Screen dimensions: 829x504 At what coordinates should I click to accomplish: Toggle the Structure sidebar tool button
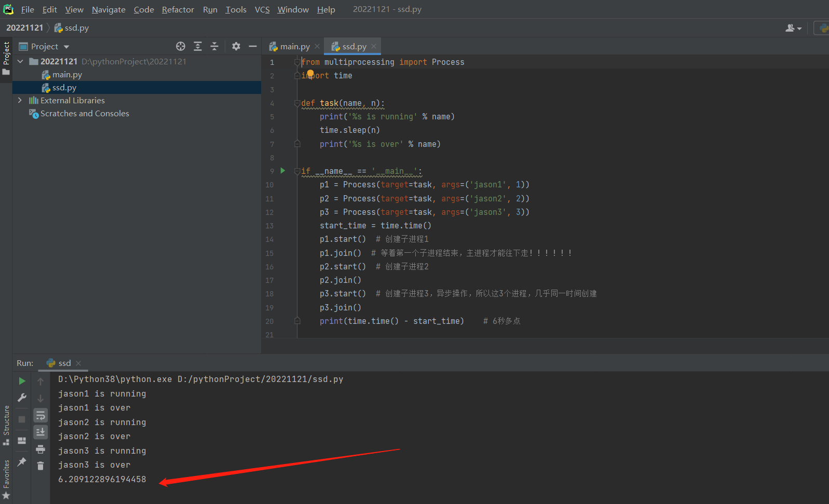(x=6, y=425)
